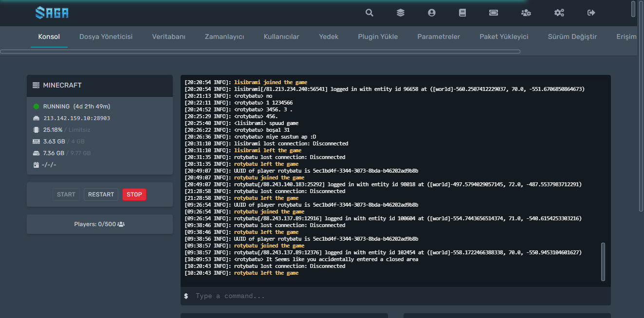Open the search magnifier icon
Viewport: 644px width, 318px height.
click(x=369, y=13)
